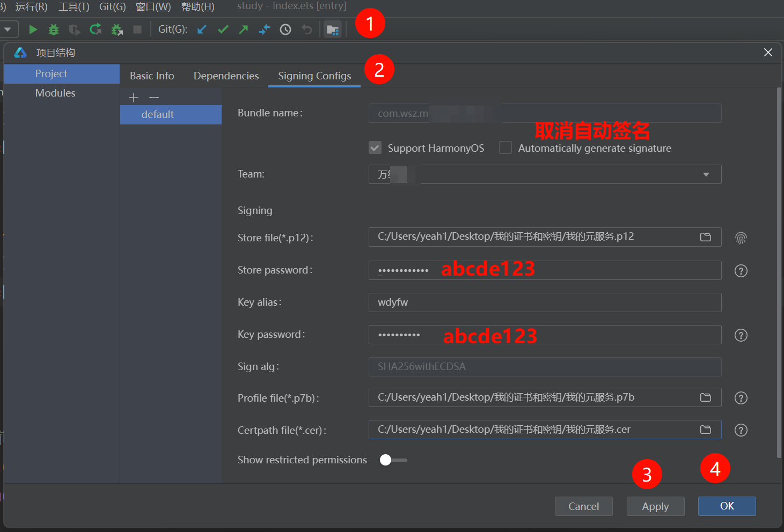Screen dimensions: 784x532
Task: Toggle Support HarmonyOS checkbox
Action: (x=375, y=147)
